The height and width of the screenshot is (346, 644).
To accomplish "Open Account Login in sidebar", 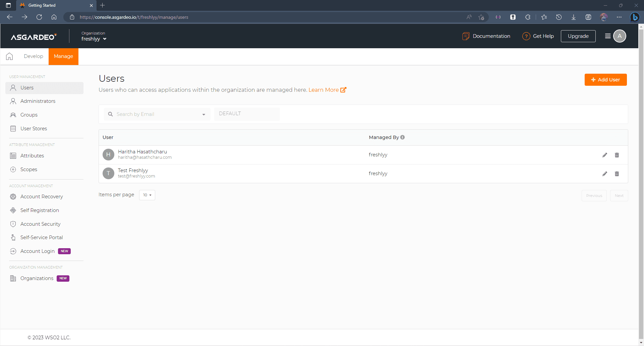I will tap(44, 251).
